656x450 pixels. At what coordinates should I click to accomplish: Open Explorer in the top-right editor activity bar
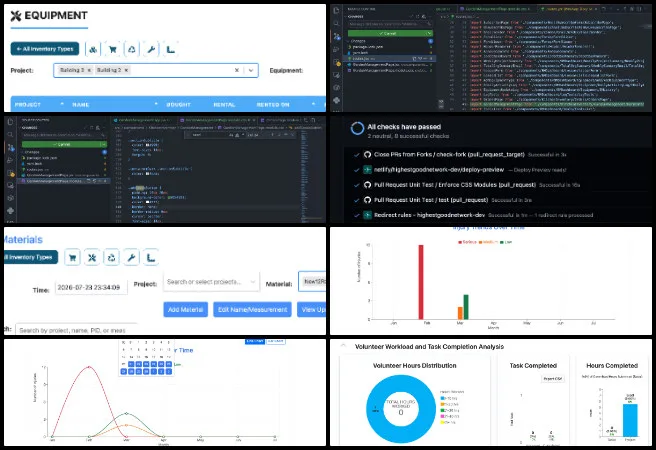337,10
